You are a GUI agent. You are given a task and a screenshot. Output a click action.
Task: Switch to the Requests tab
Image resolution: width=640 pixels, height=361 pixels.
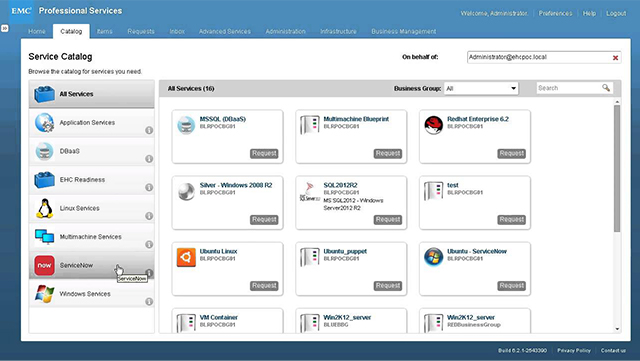(141, 31)
